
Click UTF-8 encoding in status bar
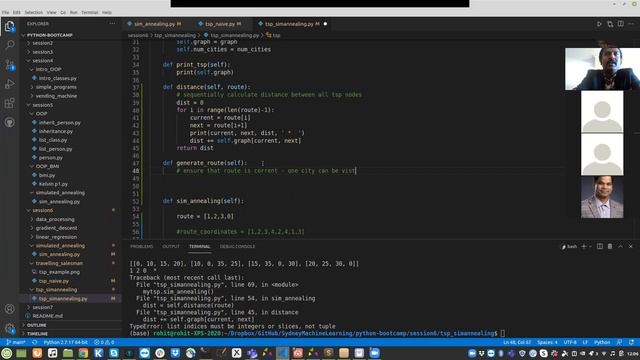coord(570,342)
